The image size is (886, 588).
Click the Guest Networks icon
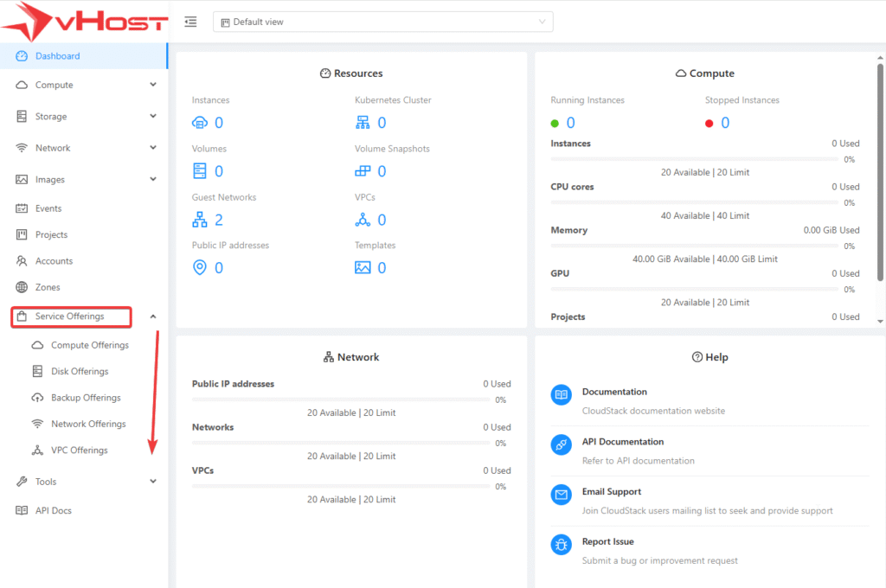coord(200,220)
